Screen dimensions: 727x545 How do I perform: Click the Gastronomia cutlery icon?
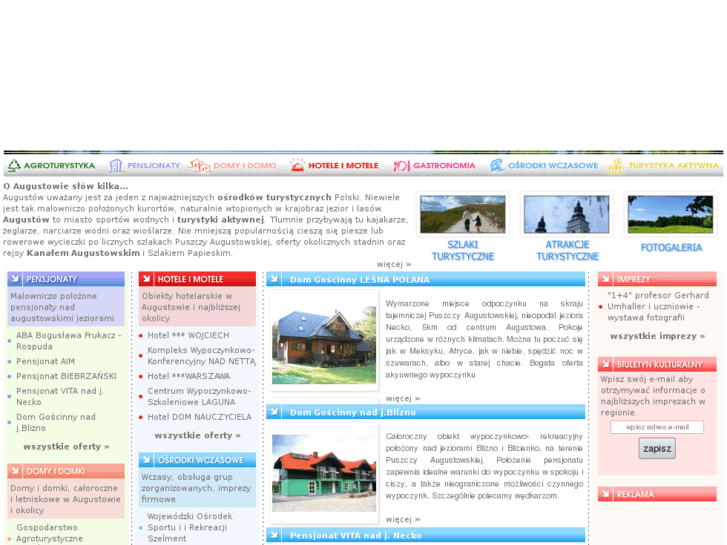[x=402, y=166]
